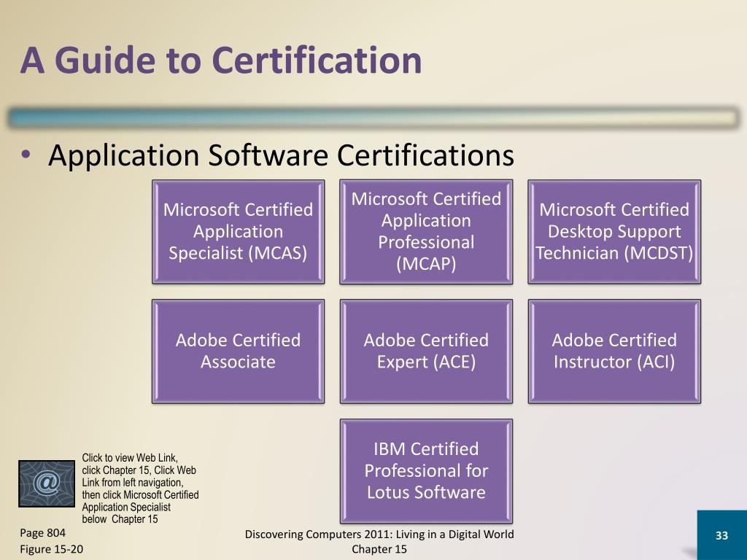Click the Adobe Certified Instructor (ACI) box

[614, 351]
